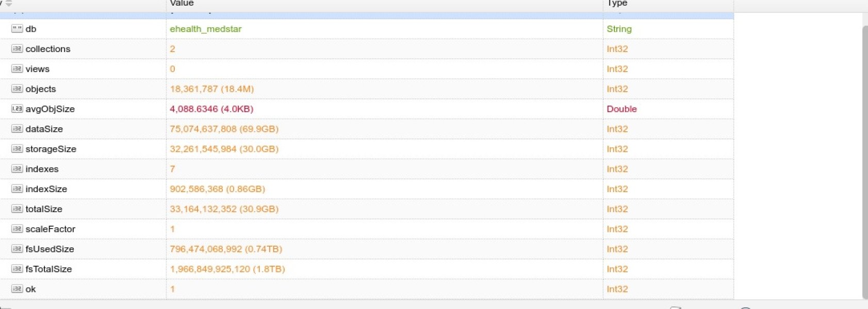Click the Int32 icon next to collections
Viewport: 868px width, 309px height.
pyautogui.click(x=17, y=49)
